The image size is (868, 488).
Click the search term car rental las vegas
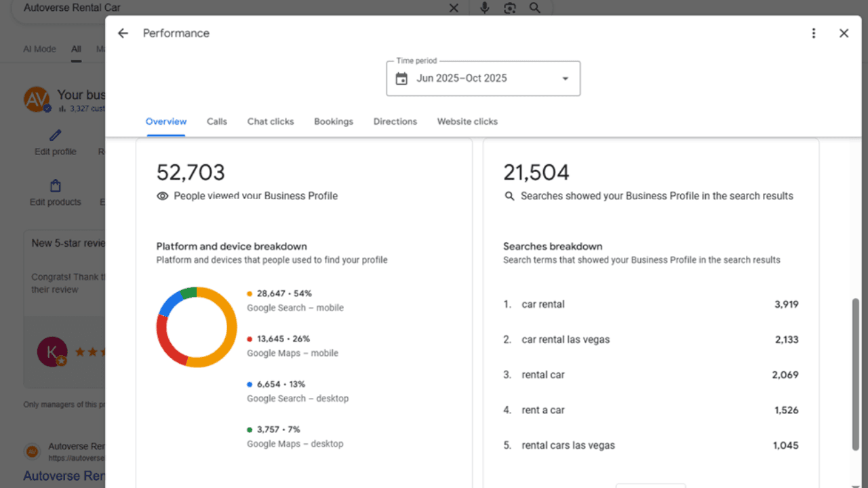[566, 339]
